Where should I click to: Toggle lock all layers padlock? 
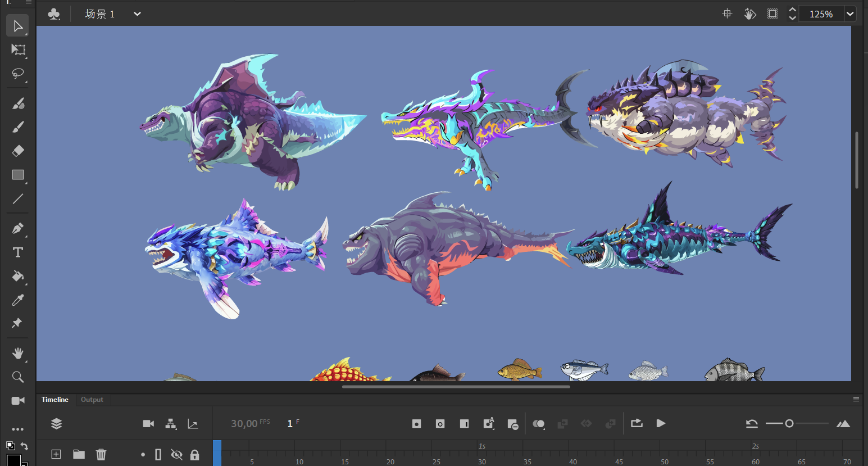194,454
